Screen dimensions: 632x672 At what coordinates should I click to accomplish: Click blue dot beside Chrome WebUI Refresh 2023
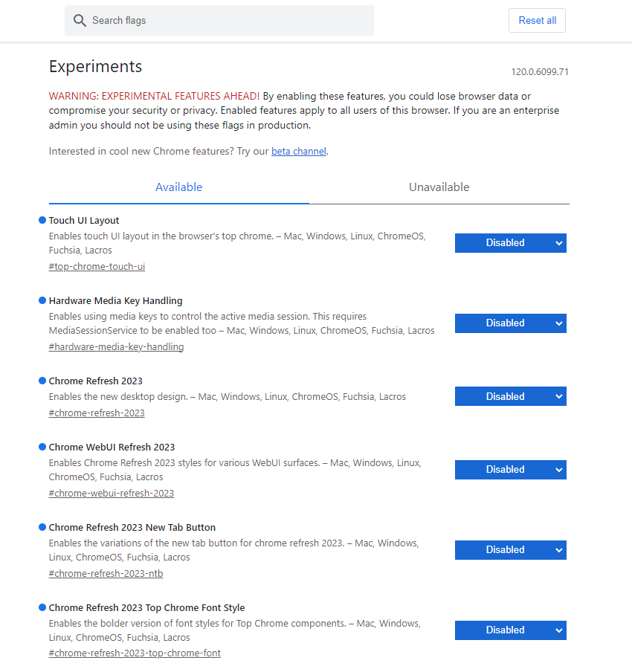click(x=42, y=447)
